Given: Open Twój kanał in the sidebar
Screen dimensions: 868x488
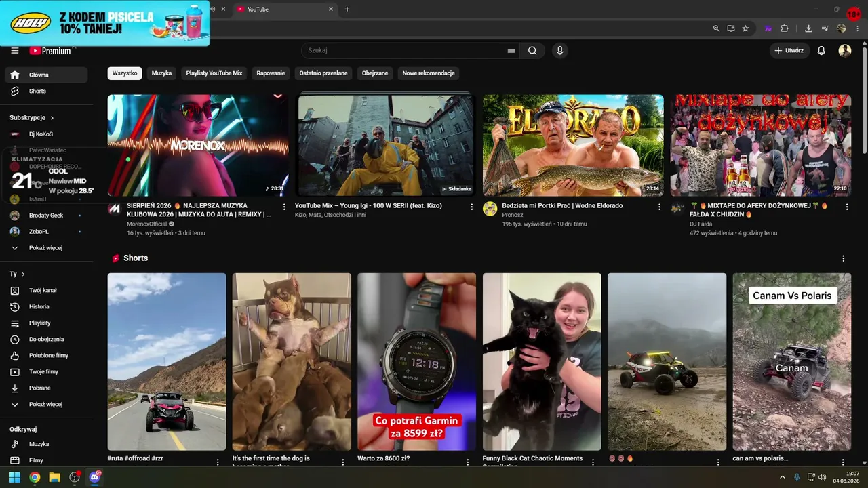Looking at the screenshot, I should [46, 291].
